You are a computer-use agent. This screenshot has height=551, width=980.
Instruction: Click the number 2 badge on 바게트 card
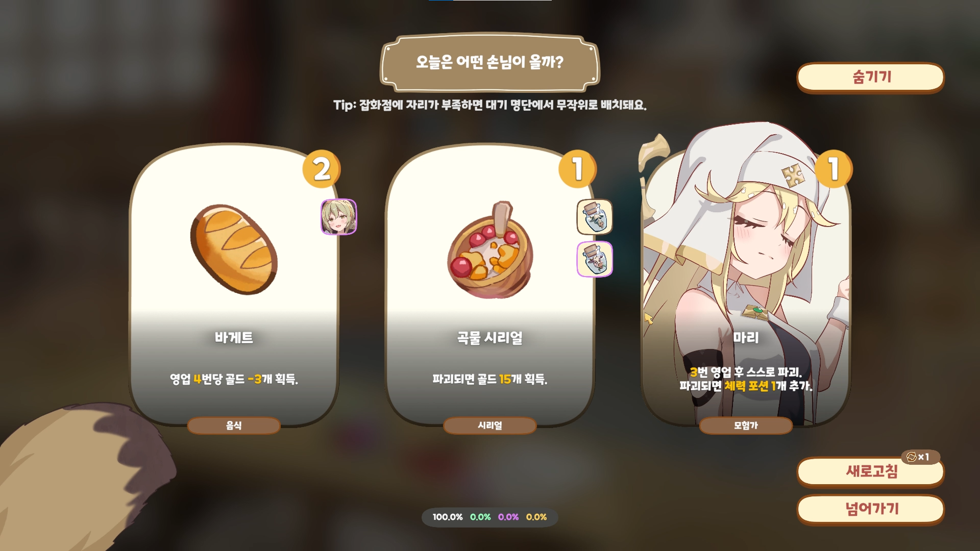(x=322, y=169)
